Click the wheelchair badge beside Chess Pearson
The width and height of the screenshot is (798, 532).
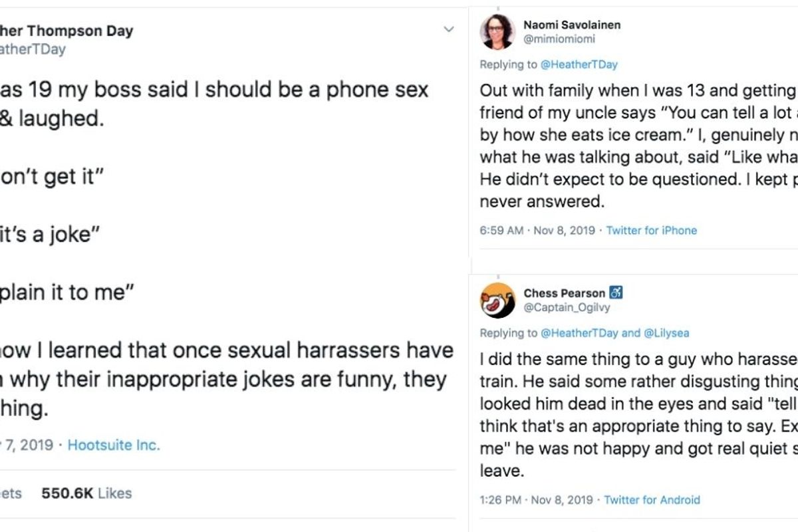pos(616,293)
